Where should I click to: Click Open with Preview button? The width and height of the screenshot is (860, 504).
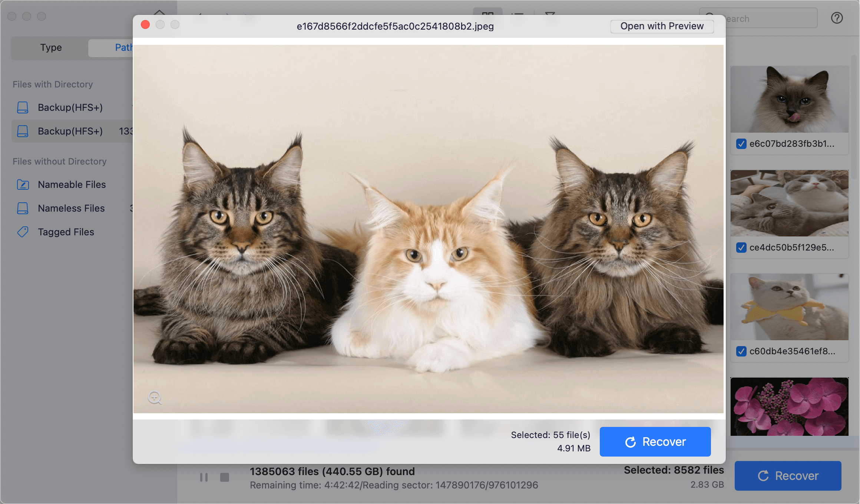662,26
